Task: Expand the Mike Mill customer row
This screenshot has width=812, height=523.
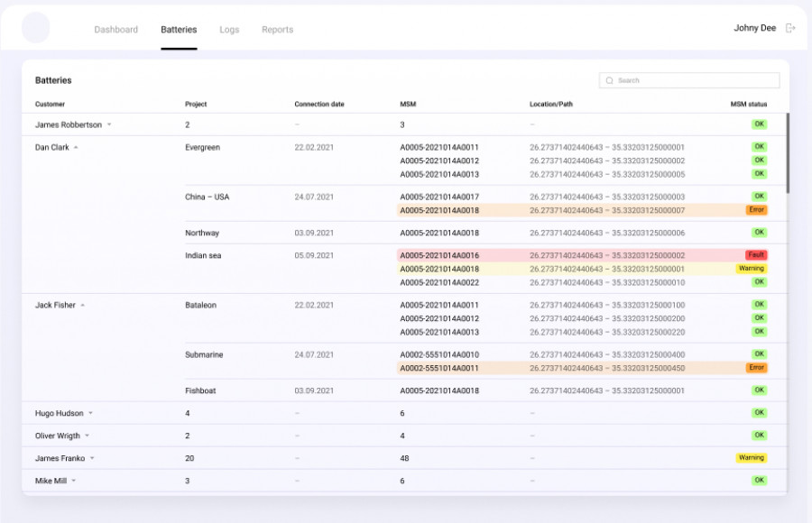Action: click(73, 482)
